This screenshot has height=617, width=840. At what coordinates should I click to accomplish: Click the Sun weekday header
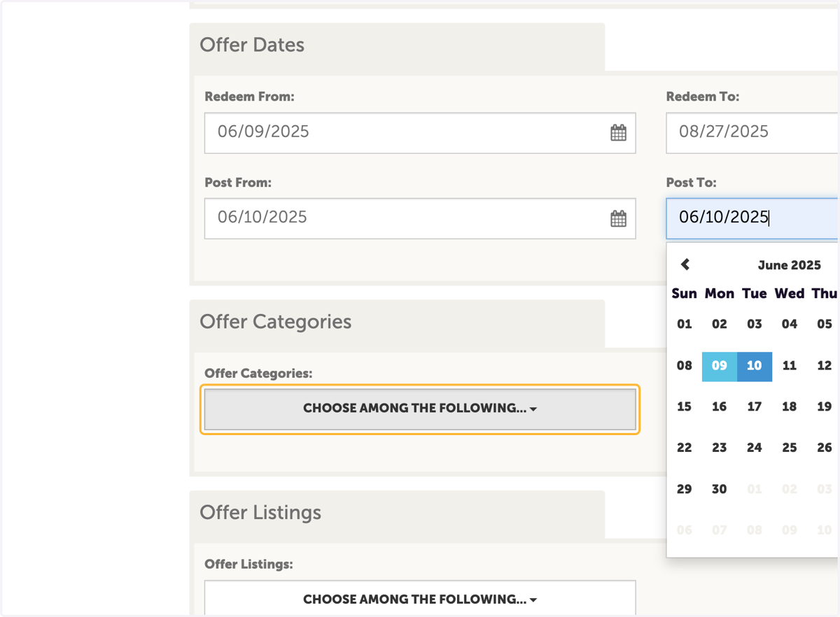tap(684, 294)
